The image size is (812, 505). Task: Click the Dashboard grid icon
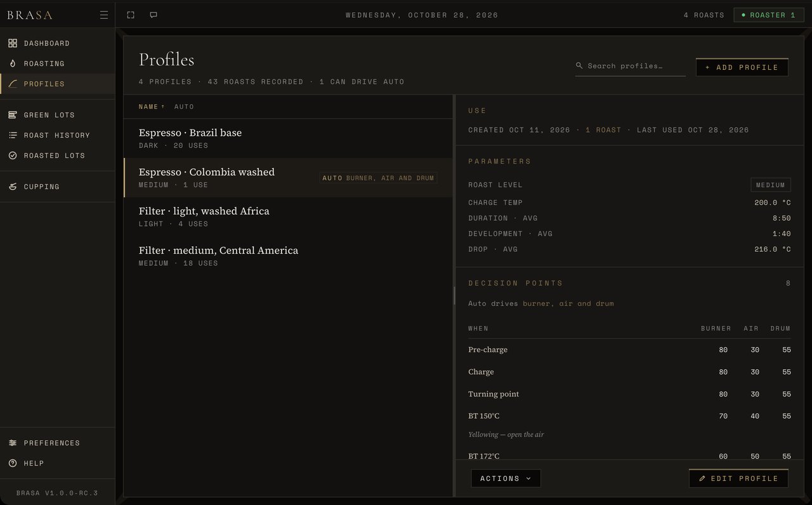pos(13,43)
